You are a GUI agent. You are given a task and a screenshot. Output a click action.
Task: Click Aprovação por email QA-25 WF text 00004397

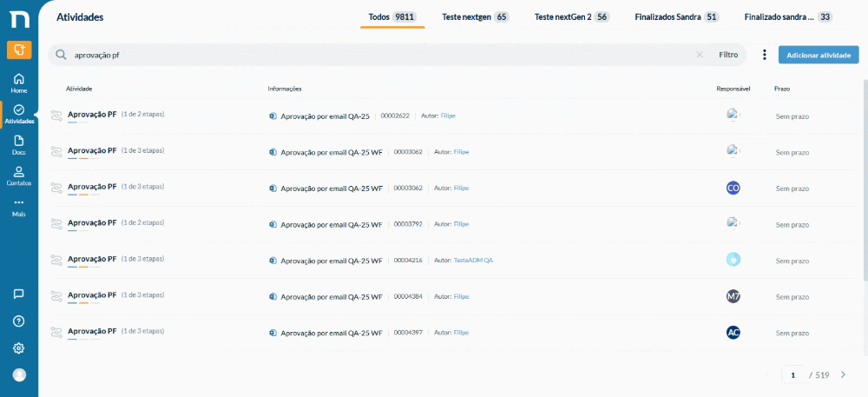point(332,333)
